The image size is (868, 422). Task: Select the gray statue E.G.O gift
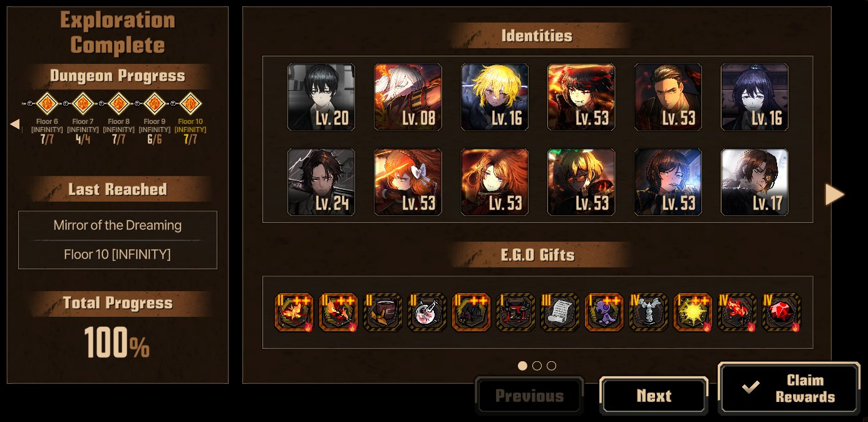649,312
